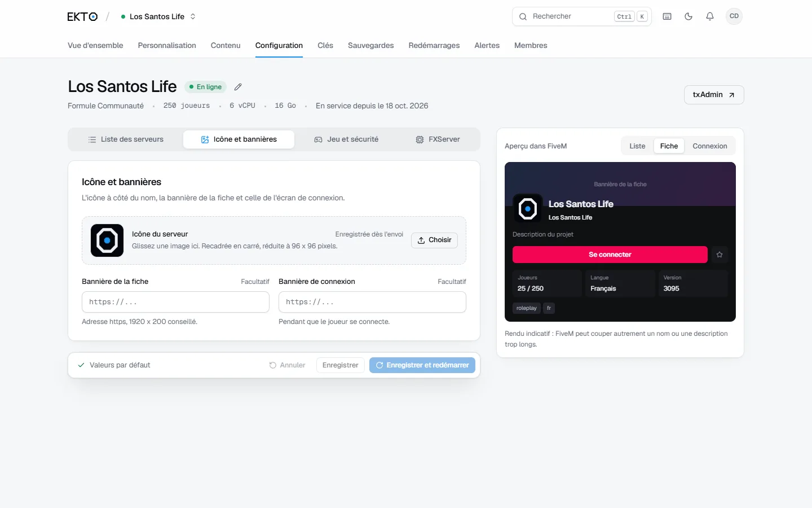Click the Valeurs par défaut status
Image resolution: width=812 pixels, height=508 pixels.
point(114,365)
